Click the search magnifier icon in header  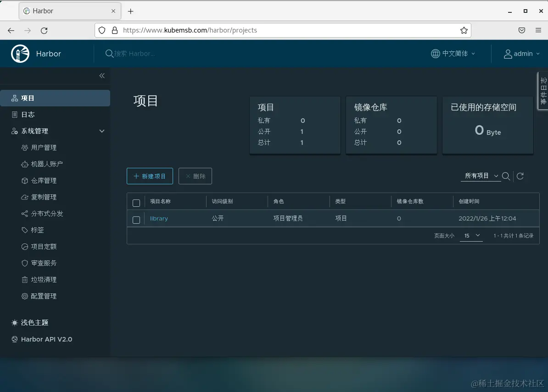coord(109,53)
